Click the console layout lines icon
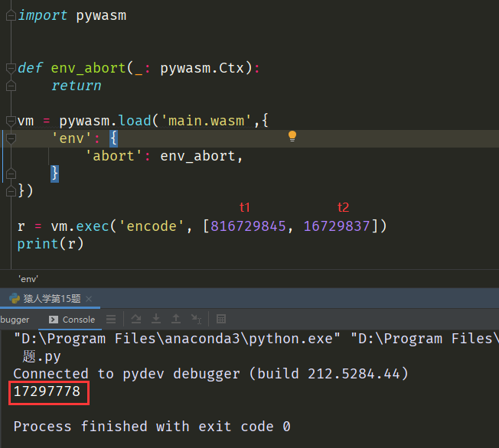Viewport: 499px width, 448px height. [111, 319]
